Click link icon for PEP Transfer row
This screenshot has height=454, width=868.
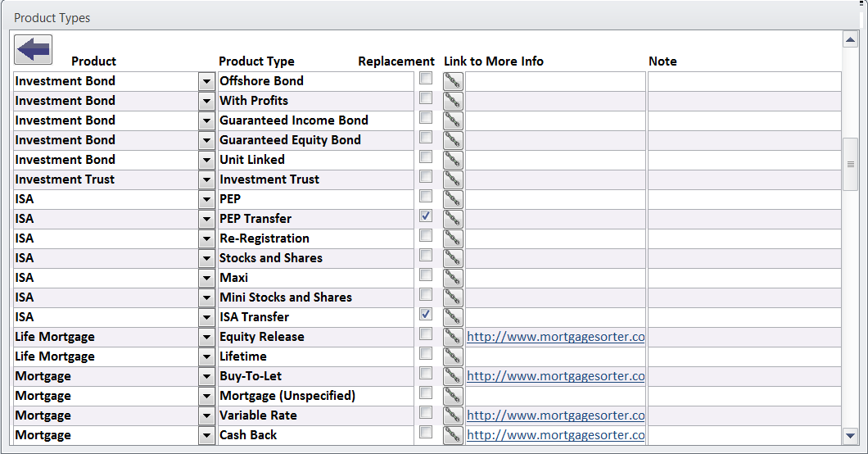pos(453,219)
